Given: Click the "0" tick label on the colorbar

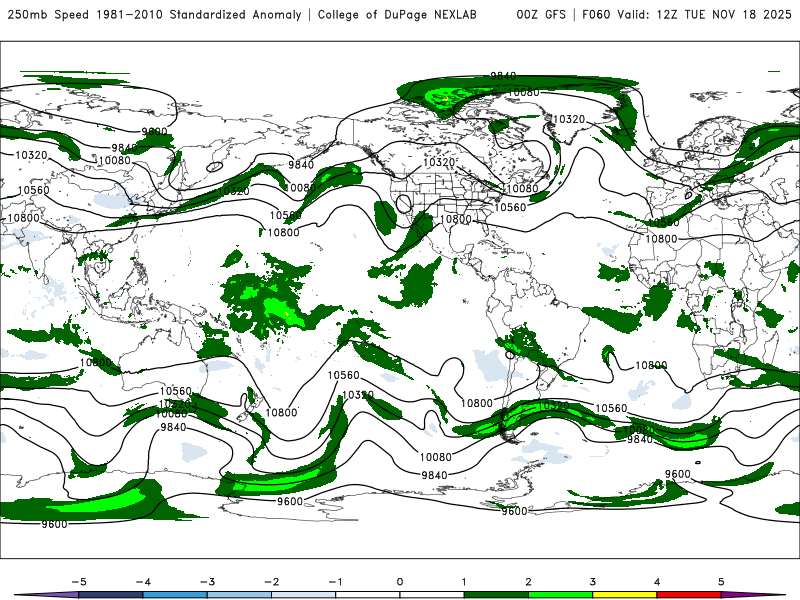Looking at the screenshot, I should click(x=400, y=582).
